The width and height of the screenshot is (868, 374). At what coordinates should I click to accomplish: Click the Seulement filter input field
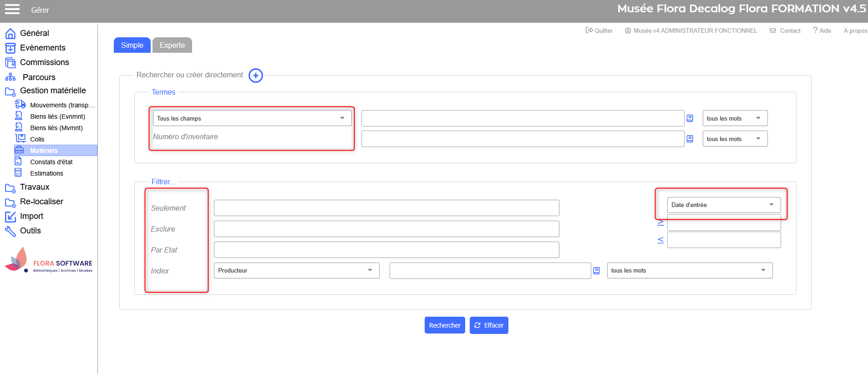(x=386, y=208)
